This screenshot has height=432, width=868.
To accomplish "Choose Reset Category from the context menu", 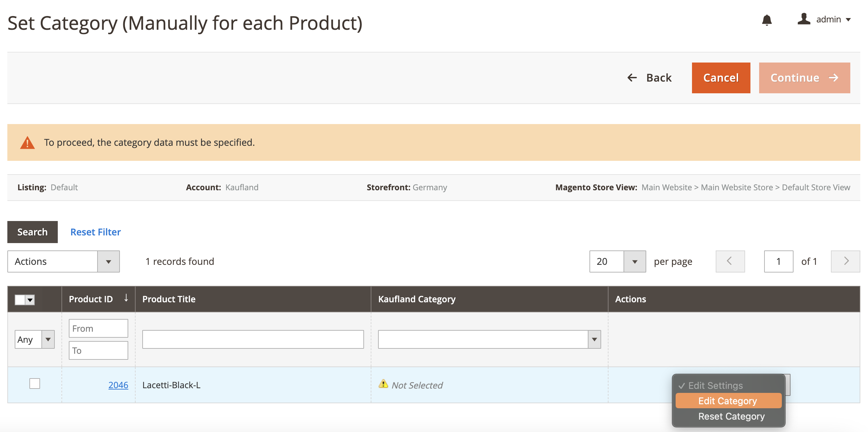I will (731, 416).
